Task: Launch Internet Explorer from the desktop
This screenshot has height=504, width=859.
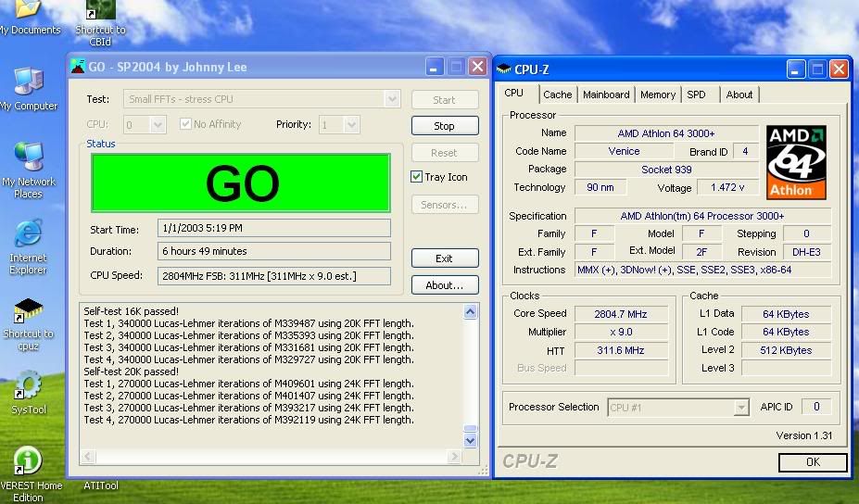Action: click(x=28, y=246)
